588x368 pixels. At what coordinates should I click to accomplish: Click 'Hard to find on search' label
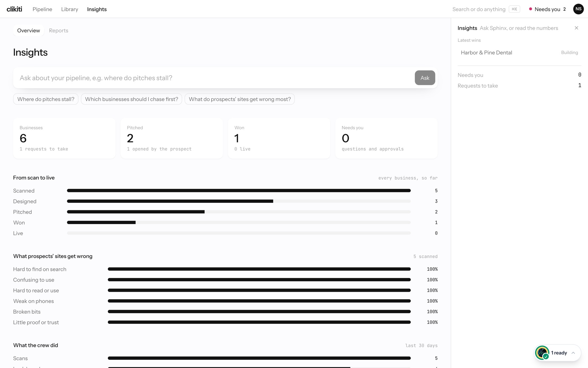tap(40, 269)
